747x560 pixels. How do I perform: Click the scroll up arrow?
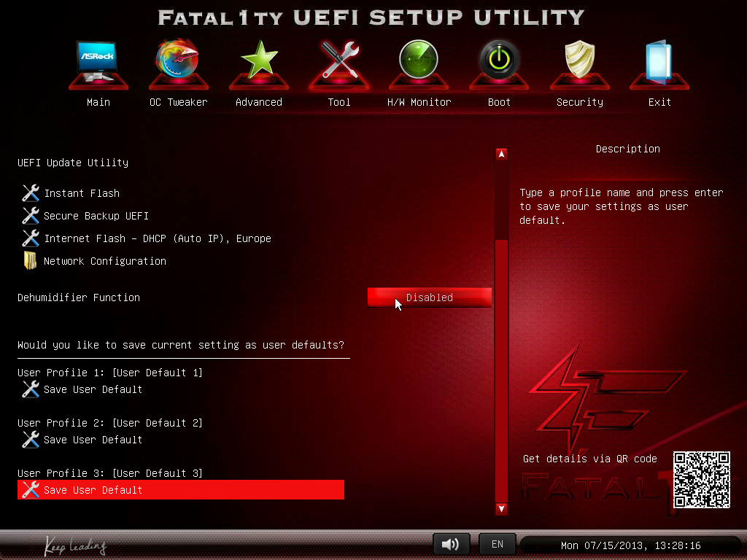[x=501, y=154]
